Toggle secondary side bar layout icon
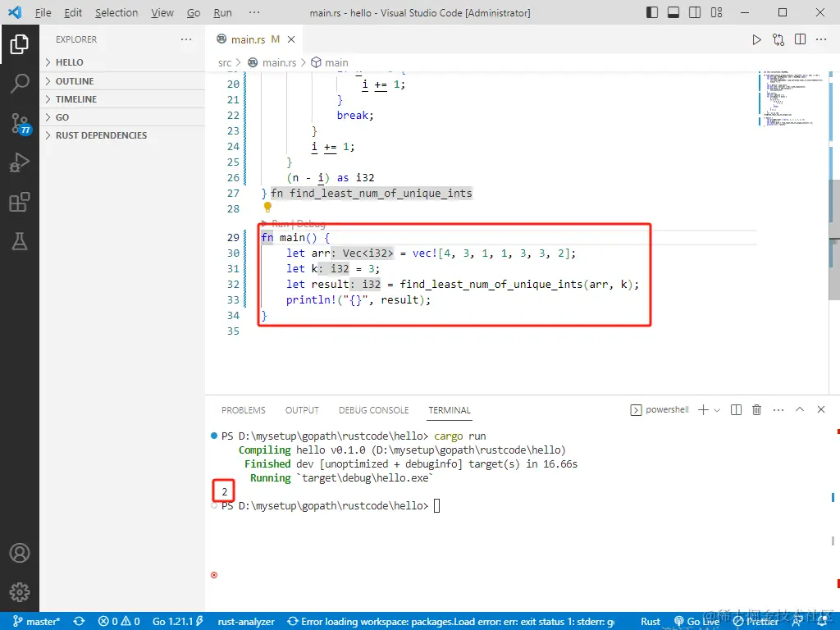This screenshot has height=630, width=840. 695,12
